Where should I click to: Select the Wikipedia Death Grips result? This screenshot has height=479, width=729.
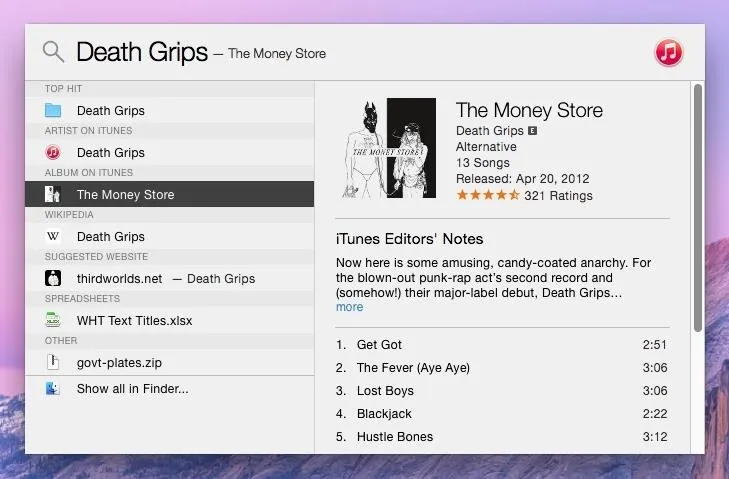click(170, 236)
